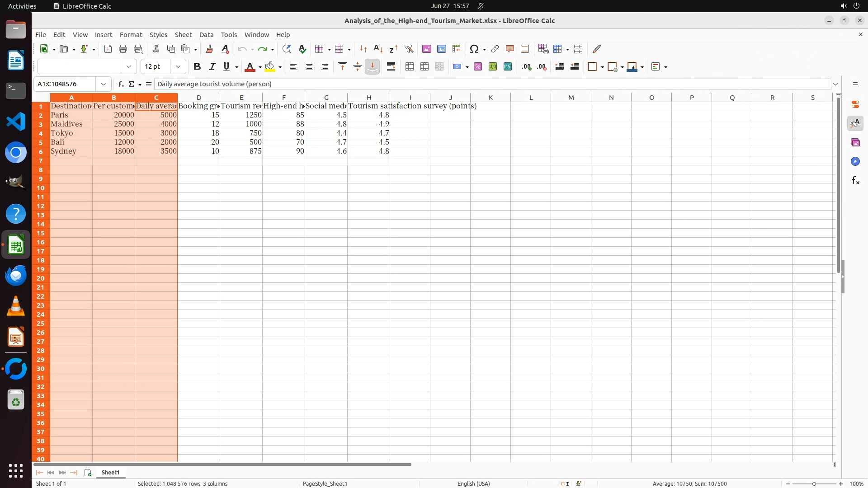Open the Data menu
Screen dimensions: 868x488
206,35
